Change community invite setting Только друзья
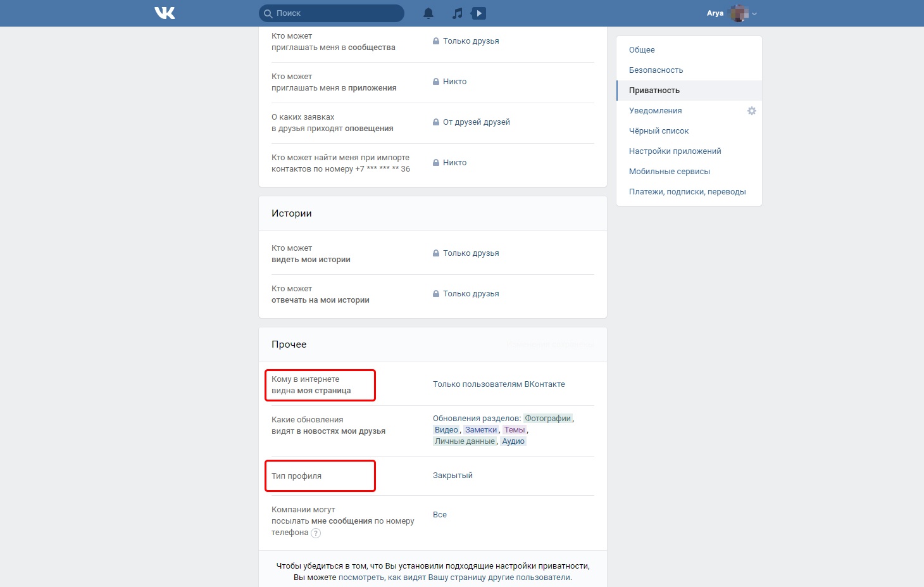The image size is (924, 587). click(471, 41)
